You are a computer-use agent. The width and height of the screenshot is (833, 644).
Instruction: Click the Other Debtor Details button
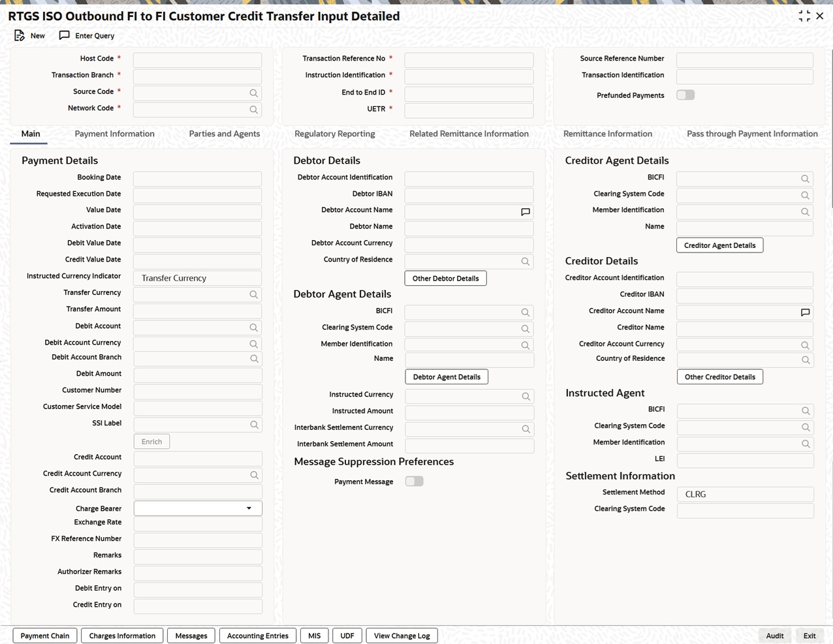coord(446,279)
